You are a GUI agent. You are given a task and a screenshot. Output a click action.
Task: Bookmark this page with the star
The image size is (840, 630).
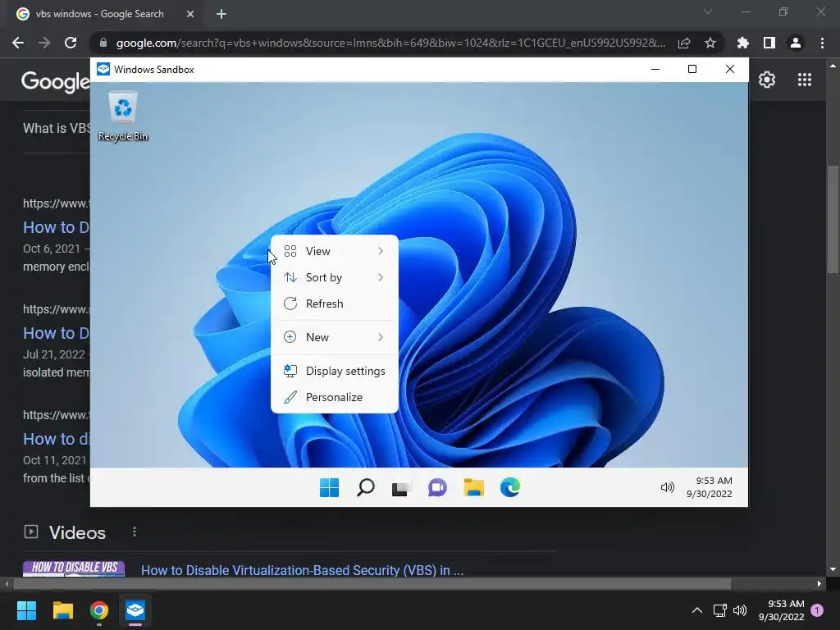(710, 43)
